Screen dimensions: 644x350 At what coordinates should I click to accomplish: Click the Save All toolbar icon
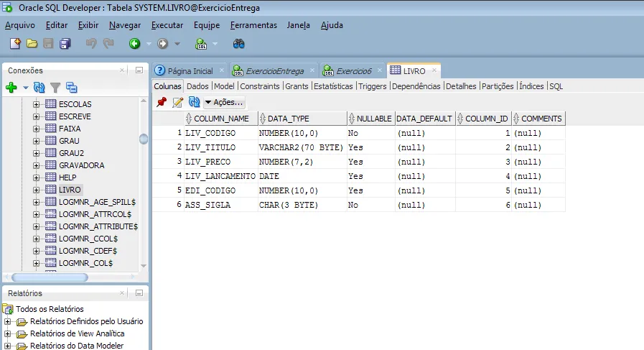pyautogui.click(x=65, y=44)
